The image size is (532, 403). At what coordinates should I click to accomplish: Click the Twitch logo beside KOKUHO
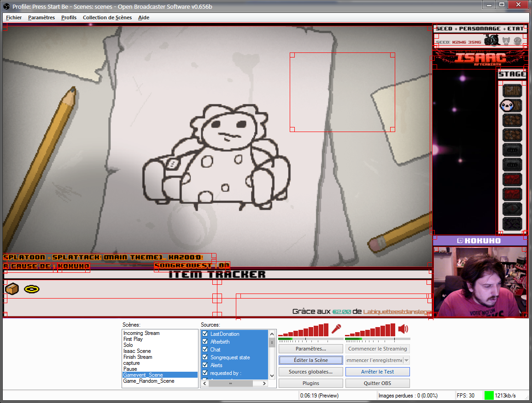tap(460, 241)
